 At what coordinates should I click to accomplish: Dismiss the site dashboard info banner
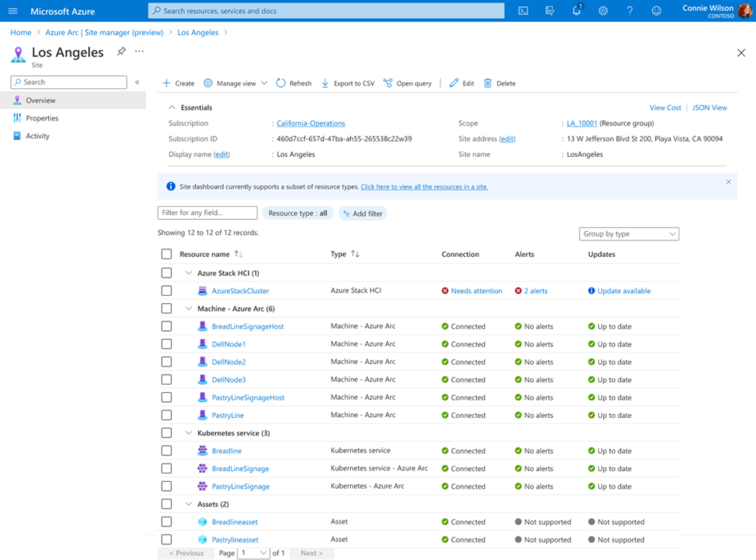click(x=728, y=182)
